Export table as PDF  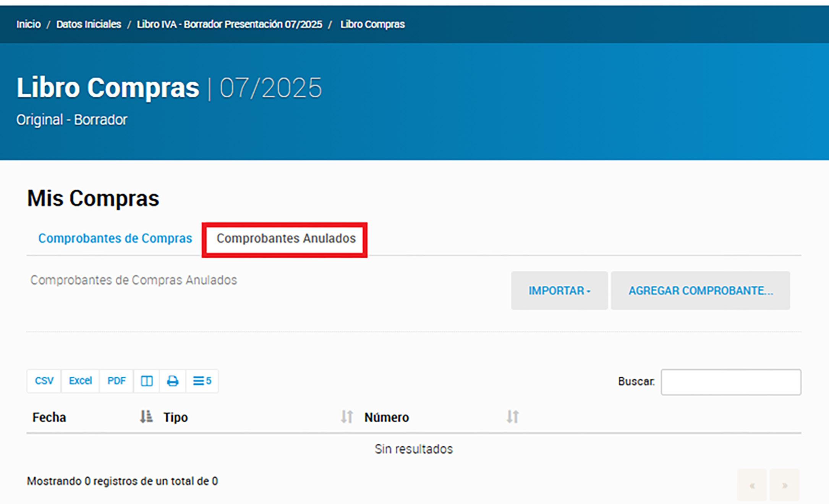(x=116, y=381)
